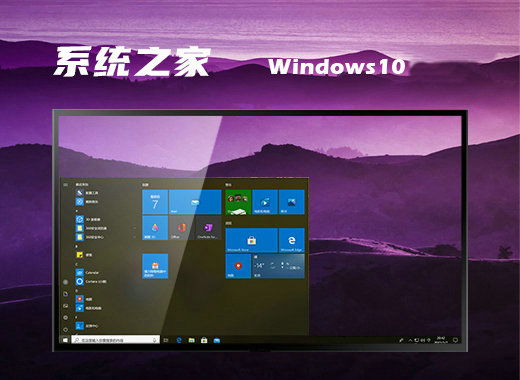520x380 pixels.
Task: Open the Action Center notification icon
Action: click(x=455, y=340)
